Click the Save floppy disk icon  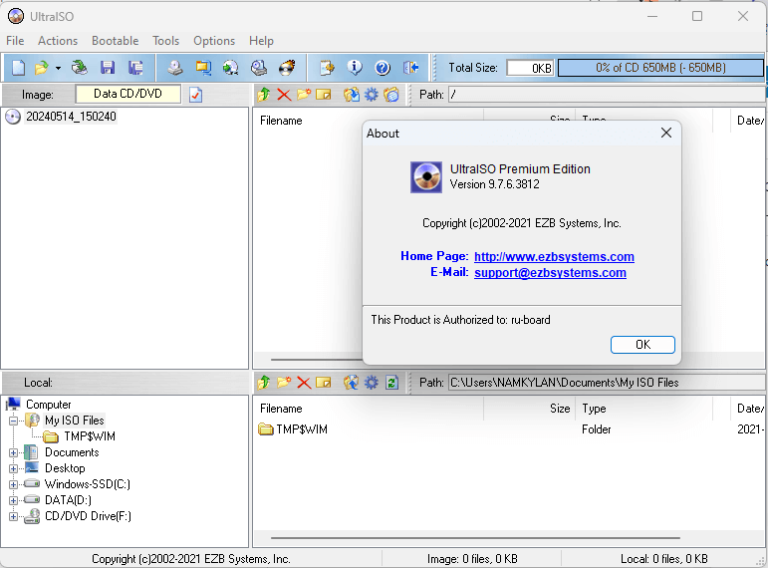(107, 68)
